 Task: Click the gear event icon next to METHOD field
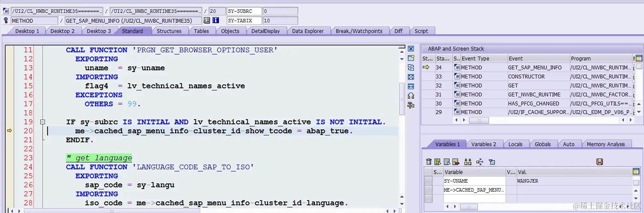click(6, 21)
